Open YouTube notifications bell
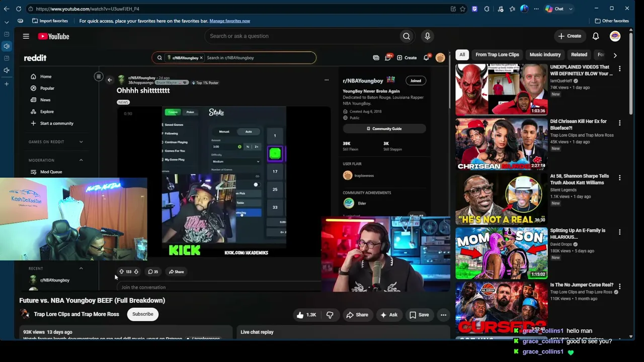This screenshot has height=362, width=644. coord(596,36)
